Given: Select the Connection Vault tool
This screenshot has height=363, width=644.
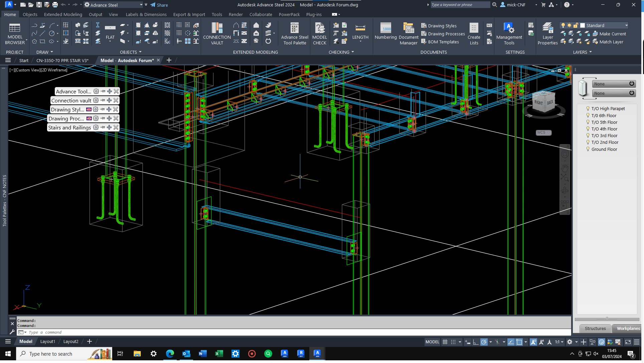Looking at the screenshot, I should pyautogui.click(x=217, y=33).
